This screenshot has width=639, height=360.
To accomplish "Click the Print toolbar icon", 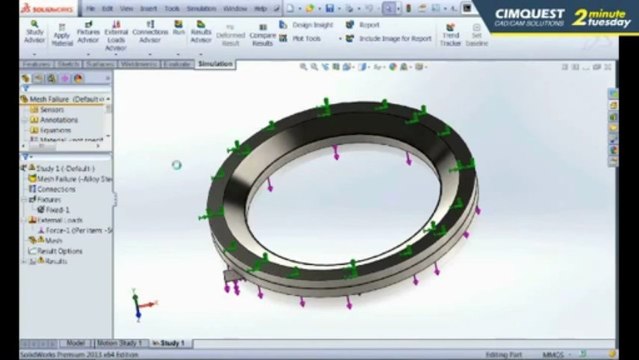I will coord(349,8).
